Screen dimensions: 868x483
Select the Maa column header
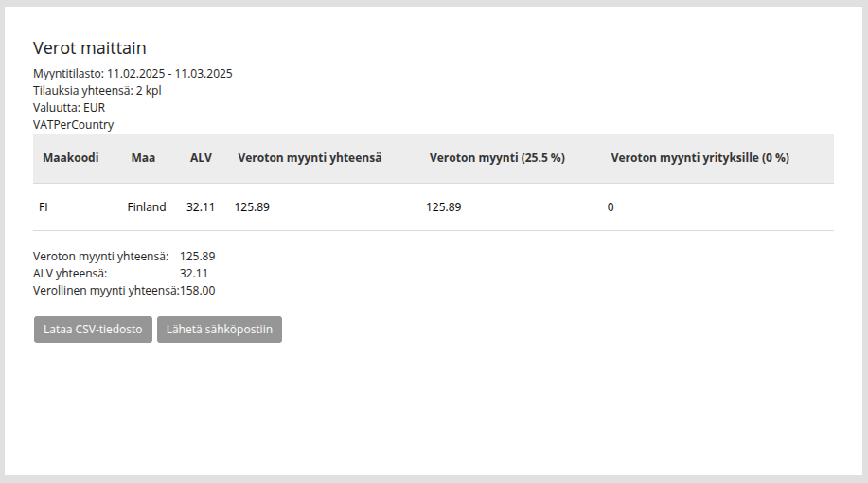(x=143, y=158)
